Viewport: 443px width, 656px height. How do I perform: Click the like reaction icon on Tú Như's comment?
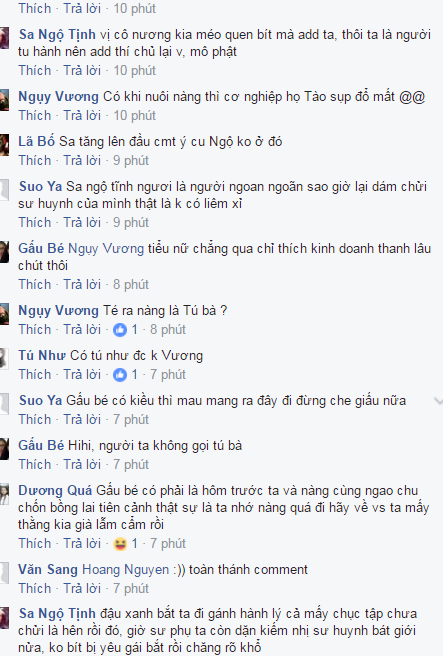120,375
